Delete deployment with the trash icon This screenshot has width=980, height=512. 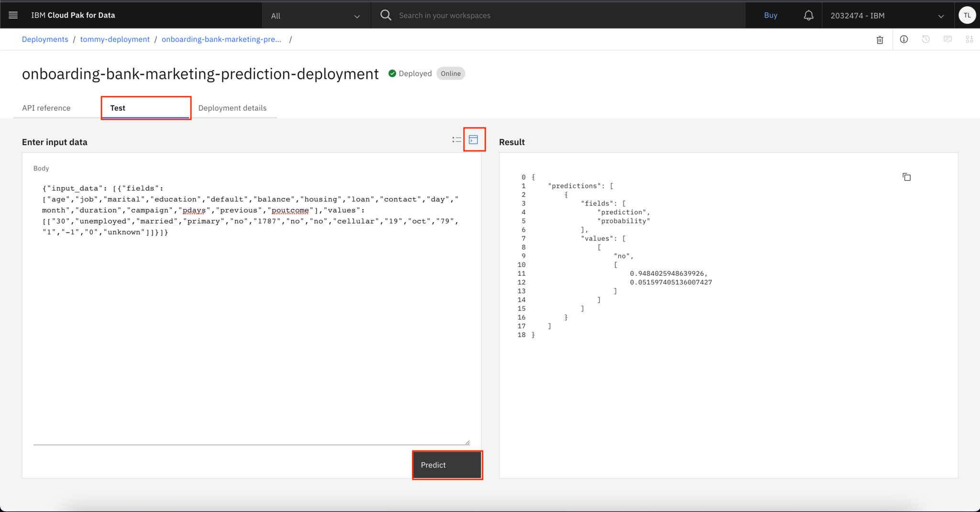pyautogui.click(x=880, y=40)
